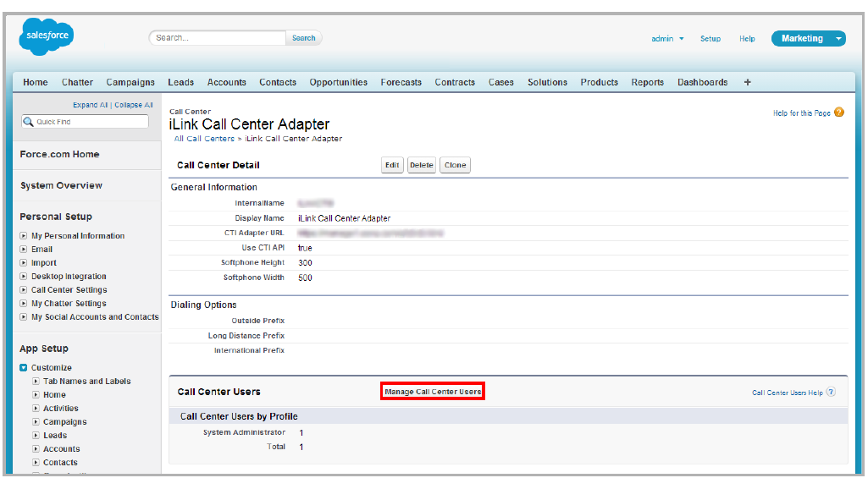Image resolution: width=868 pixels, height=489 pixels.
Task: Open Help for this Page link
Action: pos(802,113)
